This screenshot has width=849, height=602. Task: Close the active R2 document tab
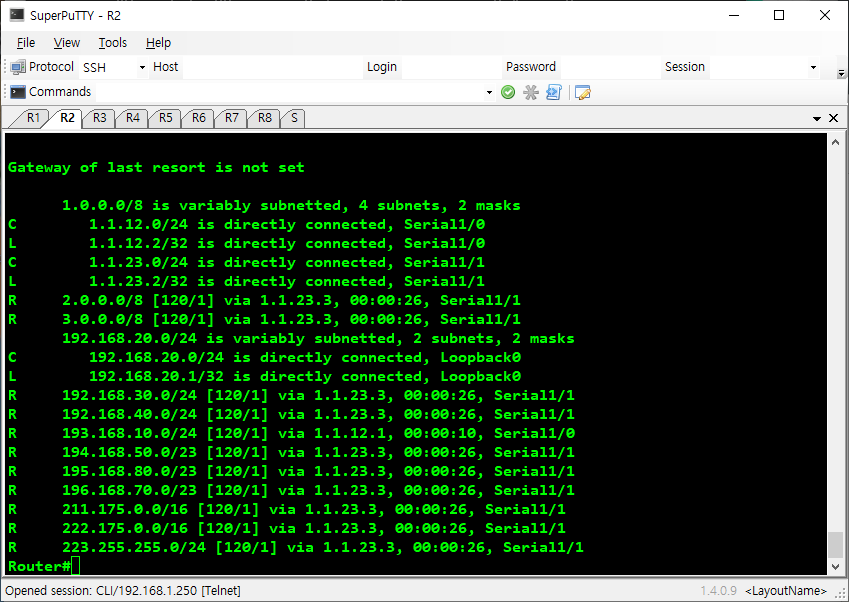[x=833, y=118]
